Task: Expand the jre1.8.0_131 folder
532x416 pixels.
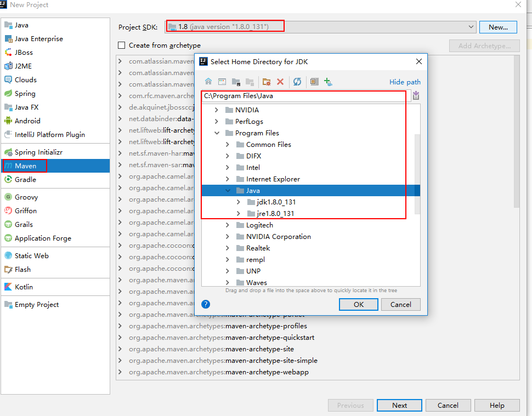Action: [x=239, y=214]
